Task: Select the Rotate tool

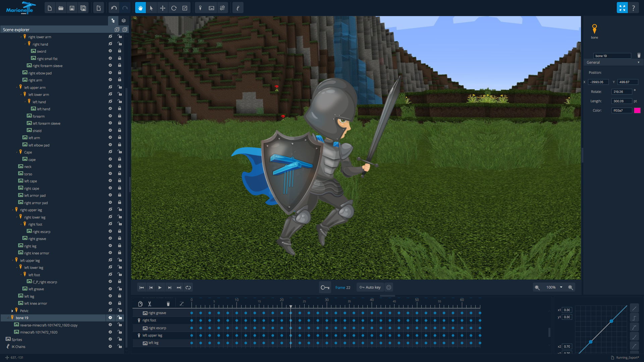Action: tap(174, 8)
